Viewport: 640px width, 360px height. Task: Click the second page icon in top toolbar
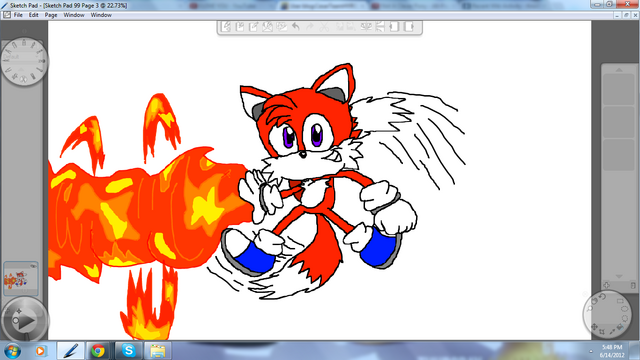pos(240,27)
